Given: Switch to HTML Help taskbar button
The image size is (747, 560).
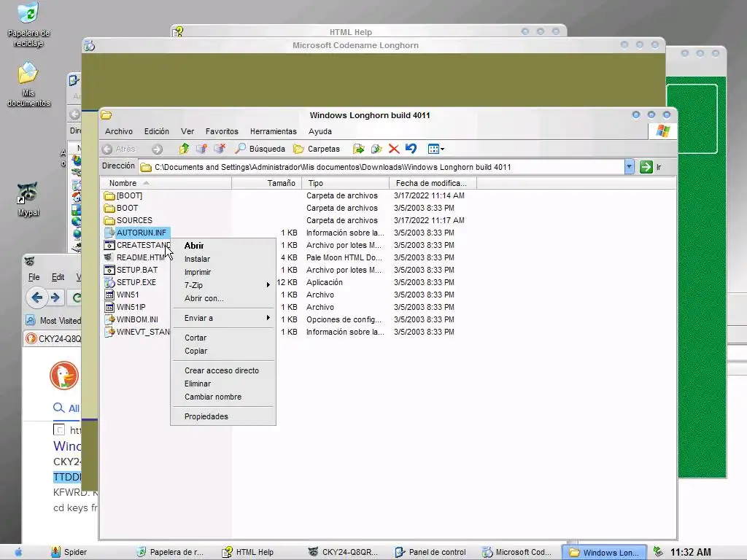Looking at the screenshot, I should coord(248,553).
